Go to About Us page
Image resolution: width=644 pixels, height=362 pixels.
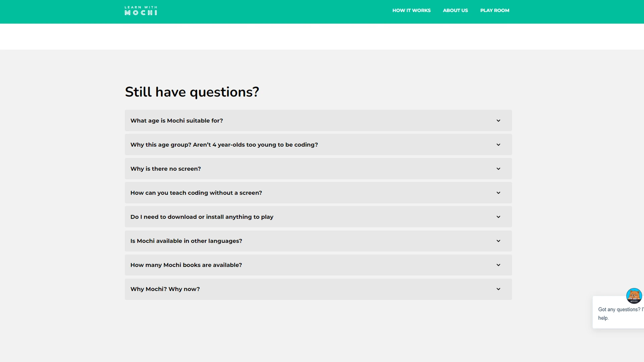455,10
